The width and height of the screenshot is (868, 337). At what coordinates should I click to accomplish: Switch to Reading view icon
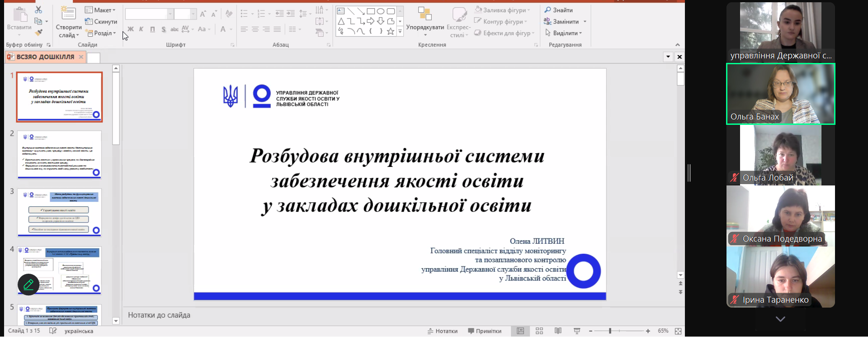[x=558, y=331]
